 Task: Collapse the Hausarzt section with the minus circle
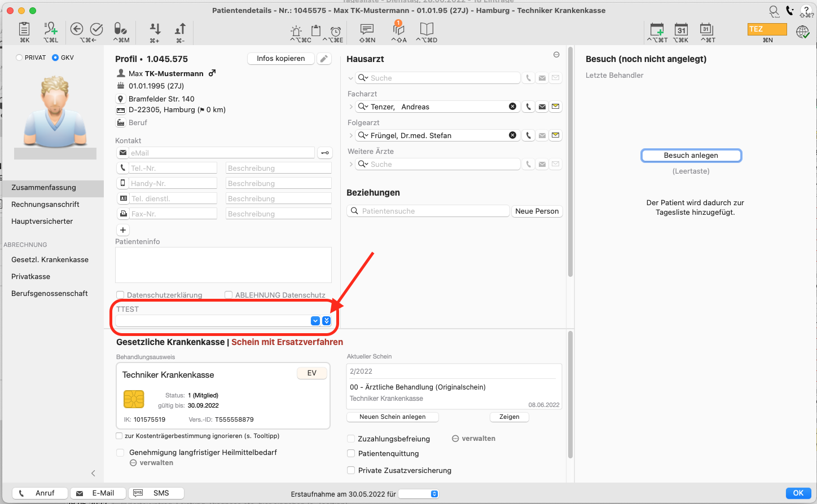(x=556, y=55)
